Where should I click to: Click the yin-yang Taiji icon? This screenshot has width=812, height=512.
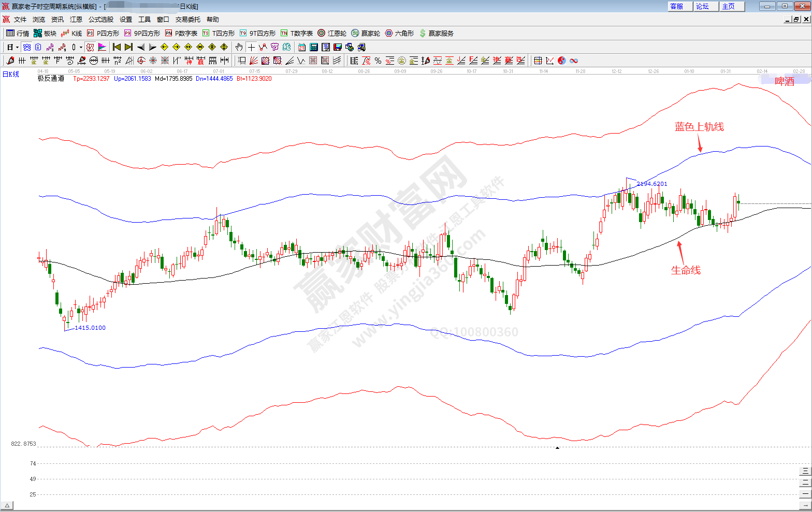click(x=562, y=61)
